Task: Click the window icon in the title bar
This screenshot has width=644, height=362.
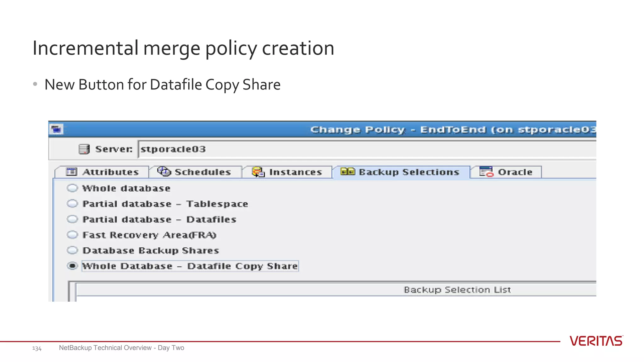Action: (x=57, y=129)
